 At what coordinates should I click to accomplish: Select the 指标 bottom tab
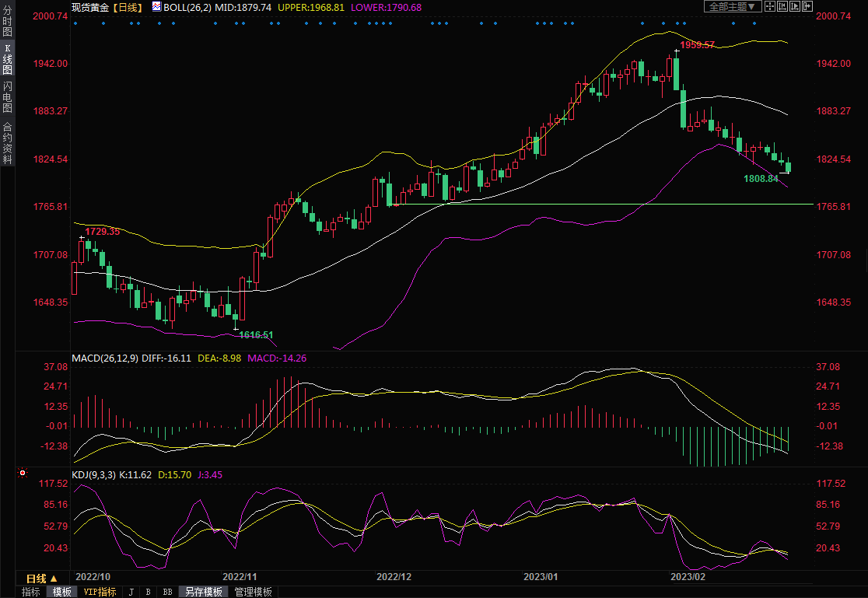click(x=31, y=592)
